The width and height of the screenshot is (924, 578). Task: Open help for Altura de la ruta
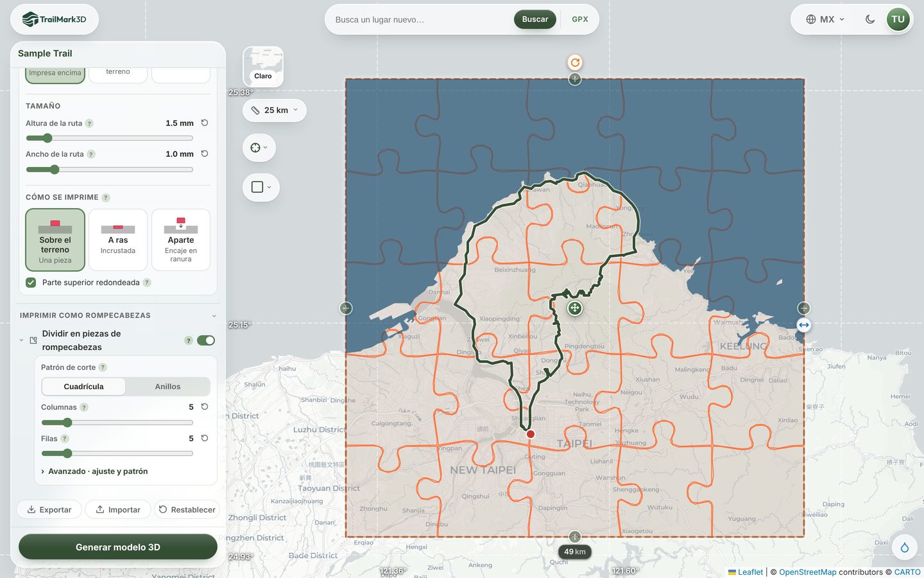[x=89, y=123]
